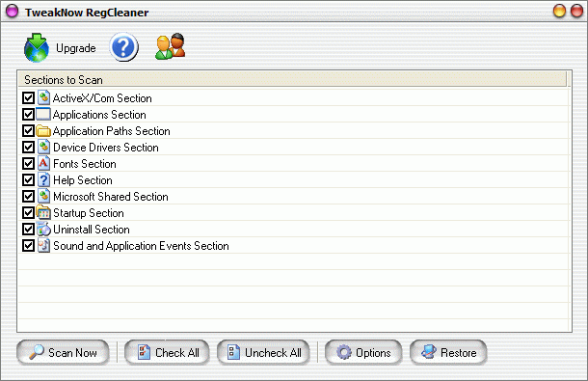
Task: Open the Options label text
Action: (373, 353)
